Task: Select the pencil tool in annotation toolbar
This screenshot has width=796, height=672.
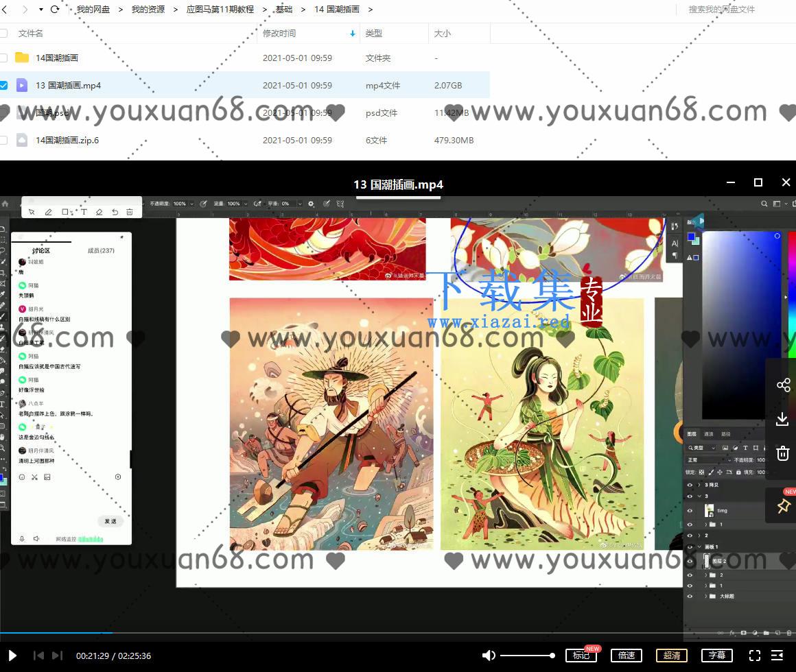Action: pos(48,212)
